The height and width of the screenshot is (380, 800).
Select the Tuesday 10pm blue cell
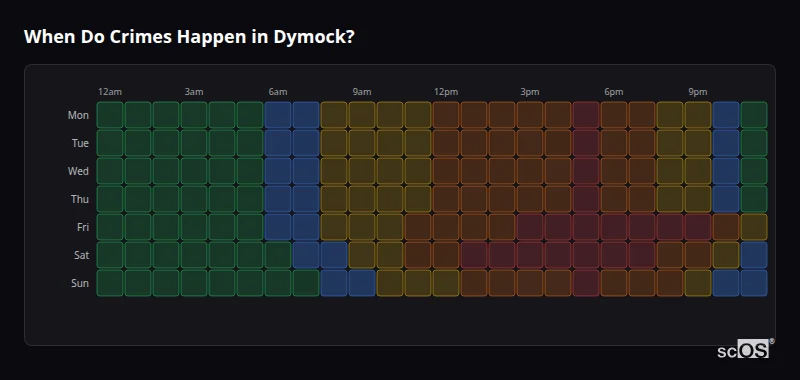(x=726, y=143)
